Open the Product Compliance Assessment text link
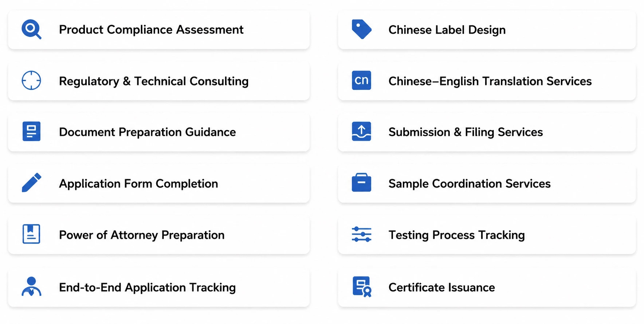Viewport: 644px width, 324px height. click(151, 29)
